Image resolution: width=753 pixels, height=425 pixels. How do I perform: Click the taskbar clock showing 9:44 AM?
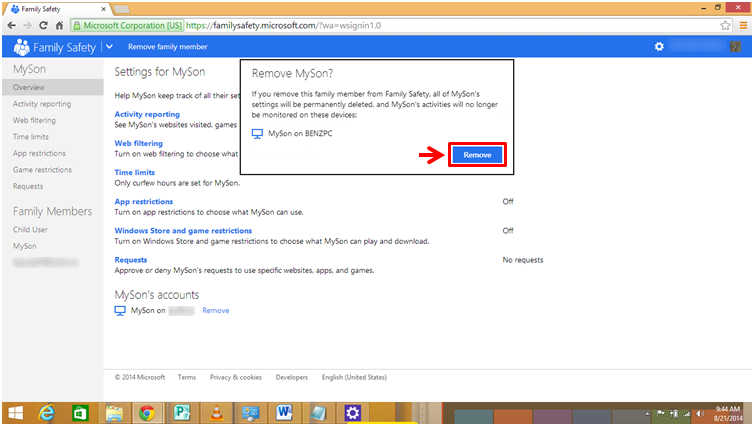coord(729,413)
